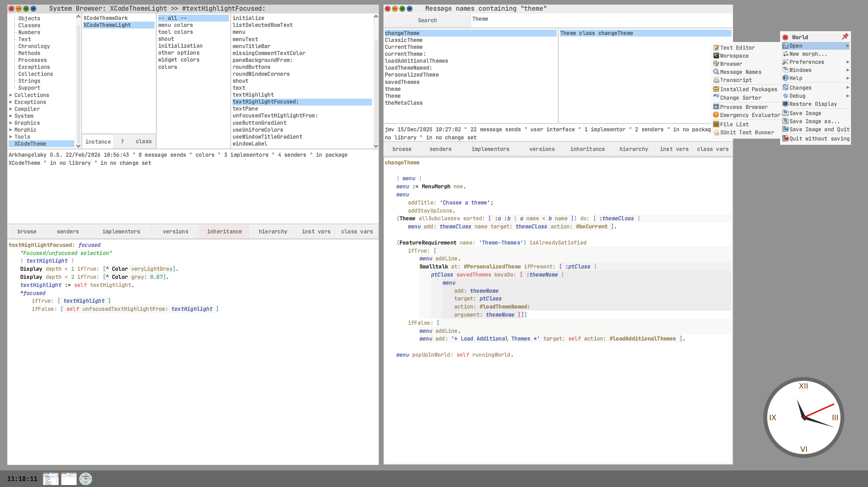Select the instance side button
868x487 pixels.
98,142
